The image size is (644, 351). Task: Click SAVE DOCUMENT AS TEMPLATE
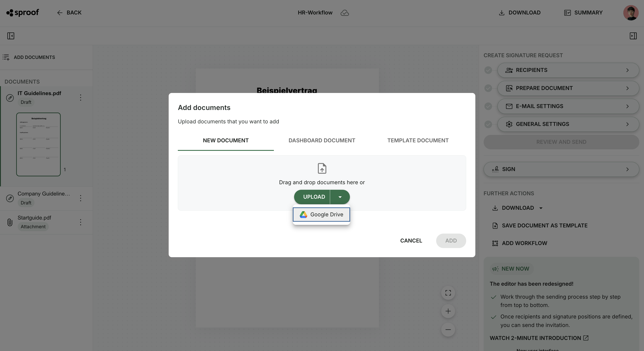pyautogui.click(x=539, y=226)
